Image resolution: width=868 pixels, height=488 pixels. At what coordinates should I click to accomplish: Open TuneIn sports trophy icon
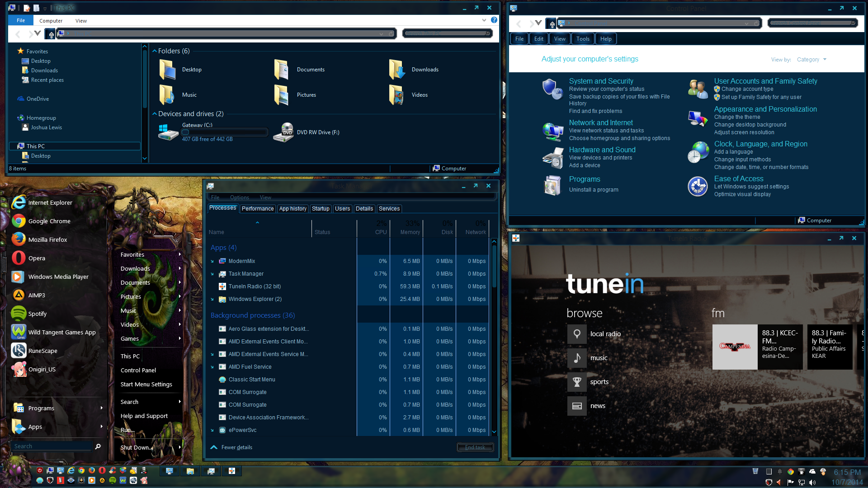coord(577,382)
